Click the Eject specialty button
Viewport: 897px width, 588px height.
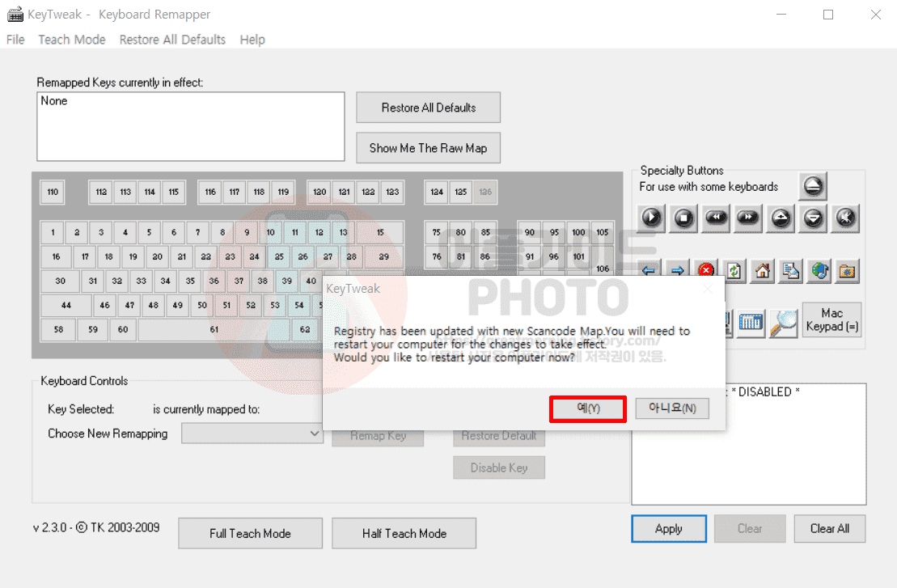[813, 186]
